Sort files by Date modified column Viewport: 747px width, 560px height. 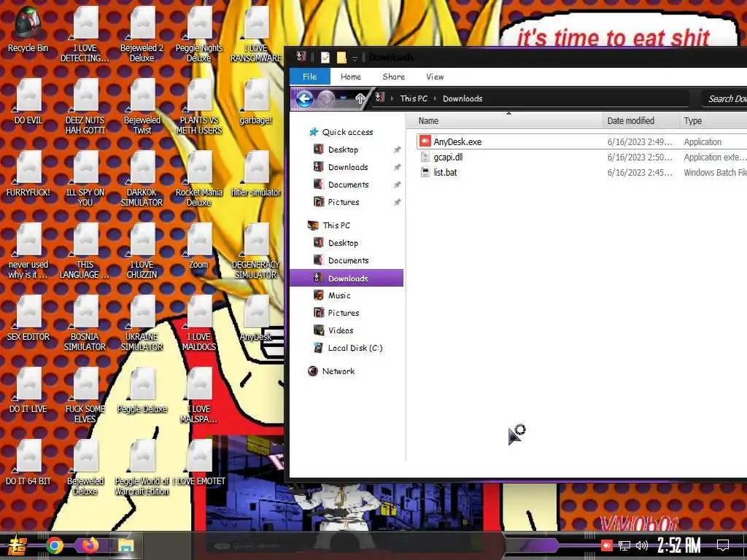(640, 121)
